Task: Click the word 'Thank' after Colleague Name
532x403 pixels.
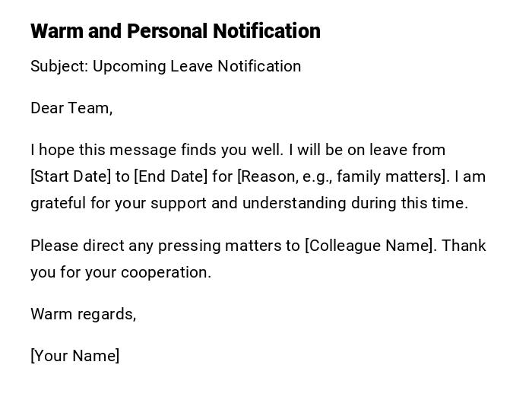Action: (464, 246)
